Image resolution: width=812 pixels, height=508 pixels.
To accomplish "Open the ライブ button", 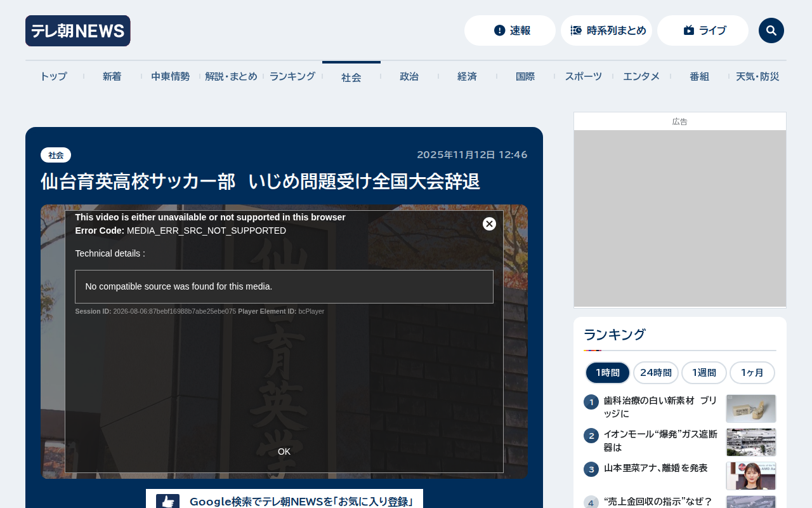I will tap(703, 30).
